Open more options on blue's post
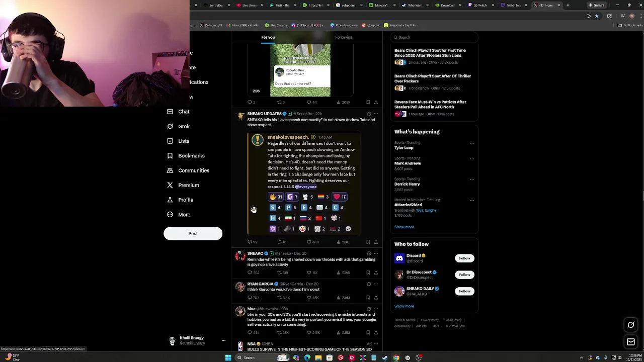 point(376,309)
